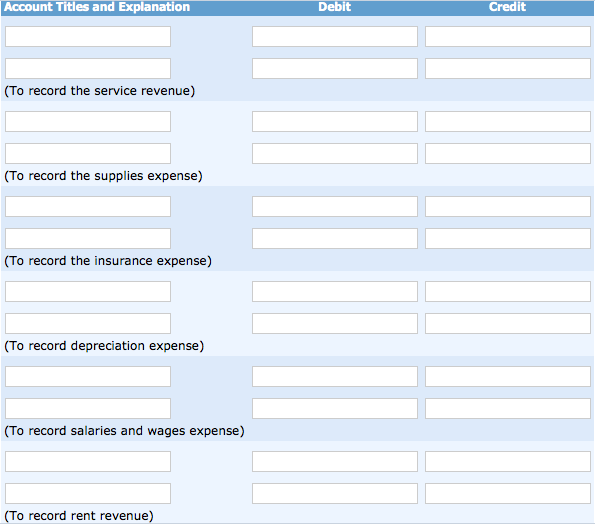Viewport: 595px width, 524px height.
Task: Select second credit field for rent revenue
Action: pyautogui.click(x=508, y=493)
